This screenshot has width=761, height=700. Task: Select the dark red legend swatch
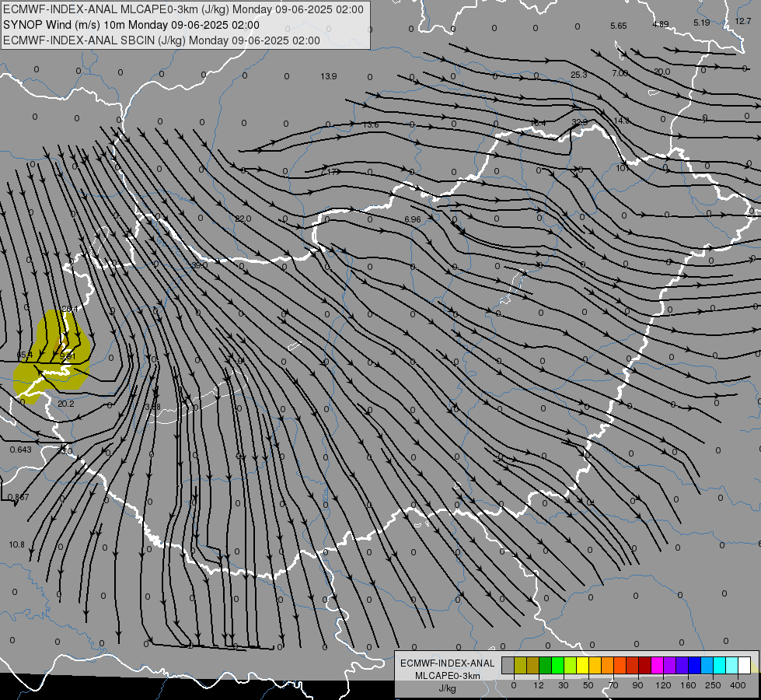click(x=644, y=665)
